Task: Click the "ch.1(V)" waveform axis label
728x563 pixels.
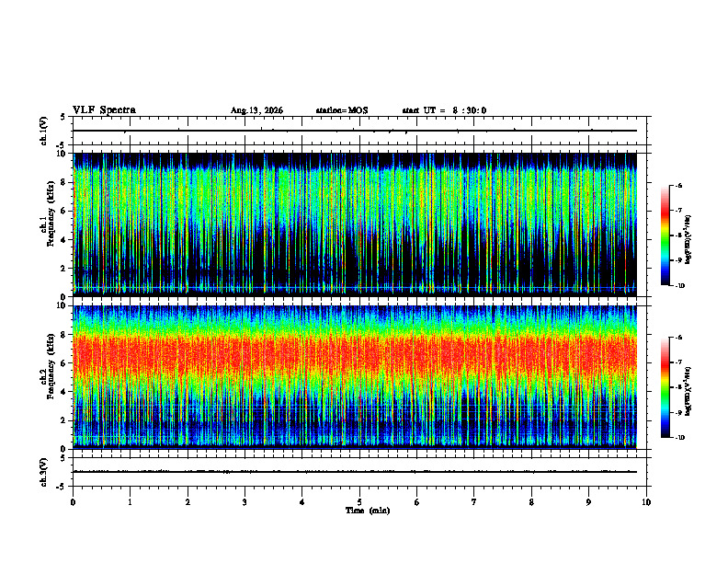Action: coord(44,131)
